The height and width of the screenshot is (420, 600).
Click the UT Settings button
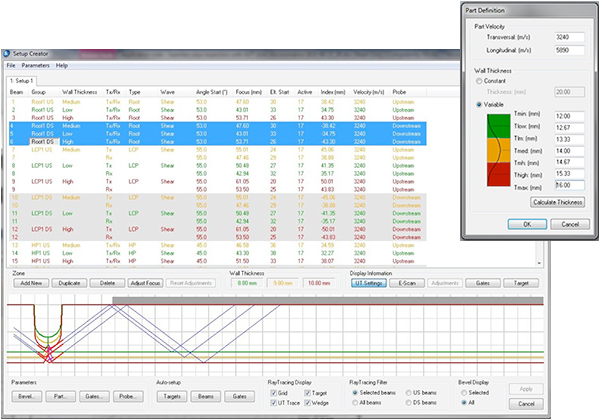369,283
